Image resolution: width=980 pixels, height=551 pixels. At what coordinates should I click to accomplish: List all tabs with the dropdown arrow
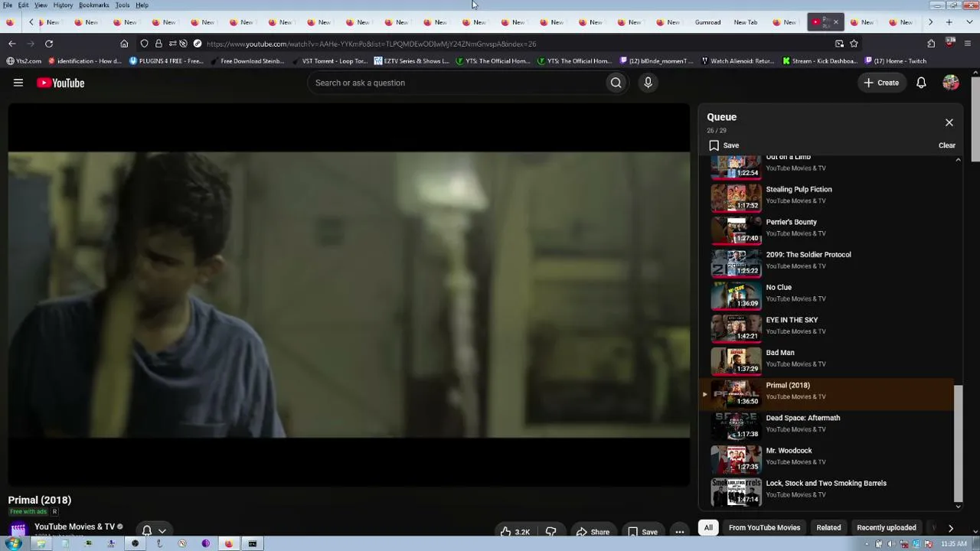click(968, 22)
